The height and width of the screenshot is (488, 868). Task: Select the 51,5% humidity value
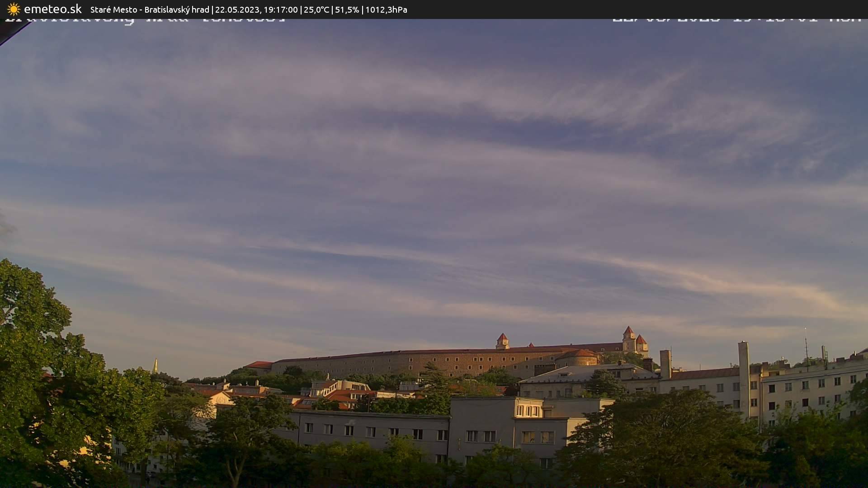coord(348,9)
